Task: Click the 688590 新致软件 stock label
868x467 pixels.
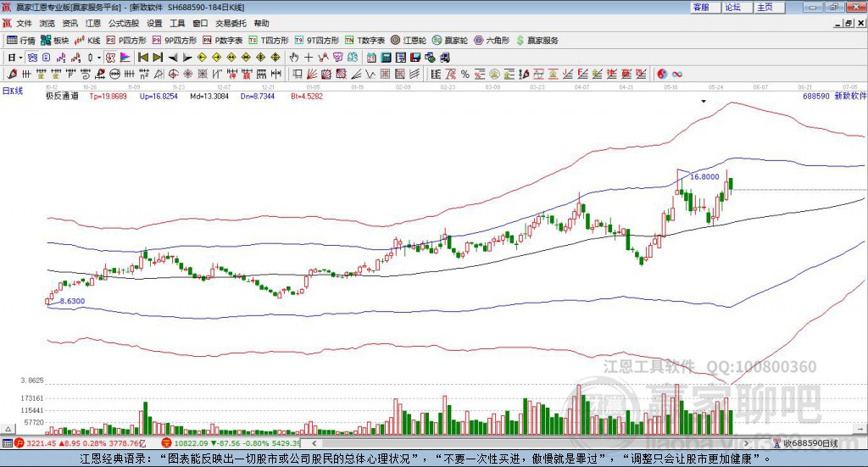Action: (834, 96)
